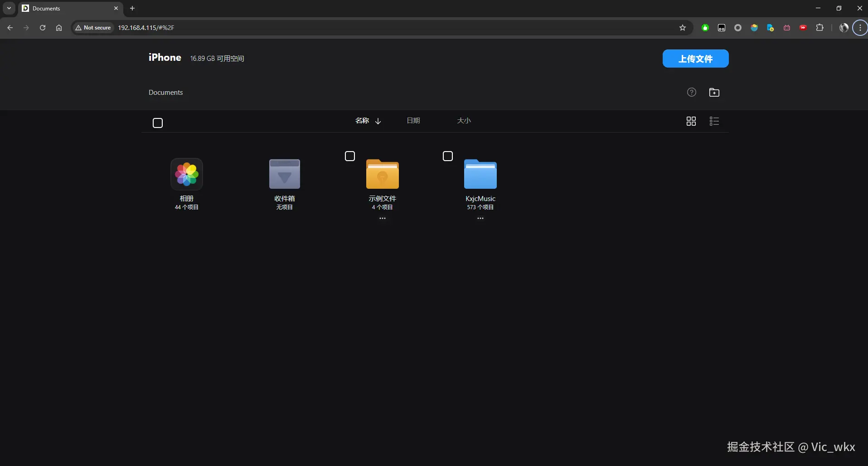Open the 收件箱 inbox folder icon
This screenshot has height=466, width=868.
[x=285, y=174]
